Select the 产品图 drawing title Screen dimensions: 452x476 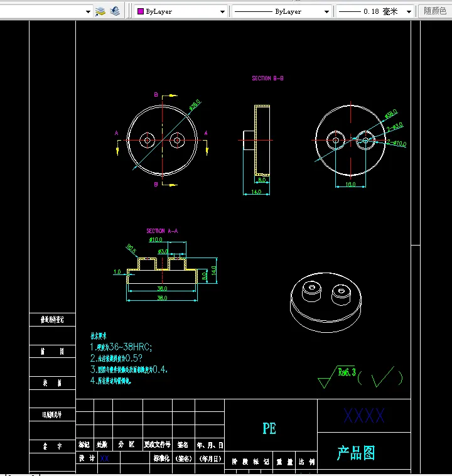[x=356, y=453]
